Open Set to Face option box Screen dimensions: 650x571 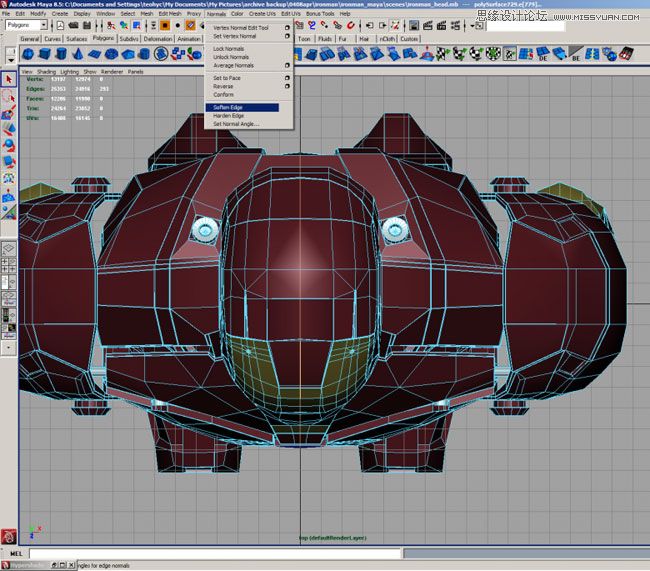287,78
